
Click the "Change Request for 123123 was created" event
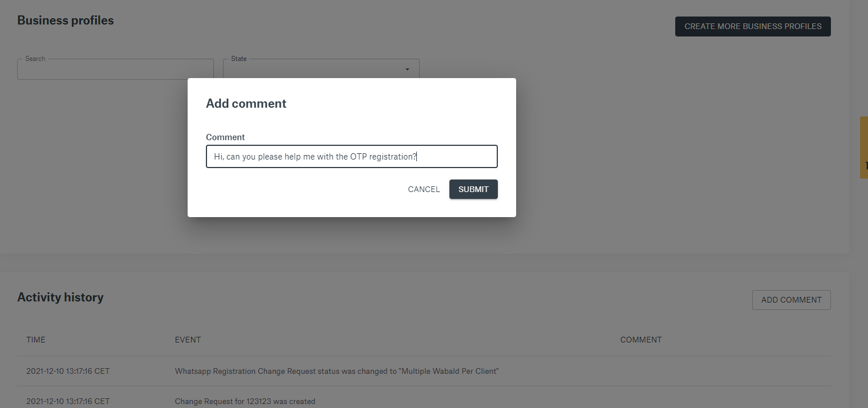[245, 401]
